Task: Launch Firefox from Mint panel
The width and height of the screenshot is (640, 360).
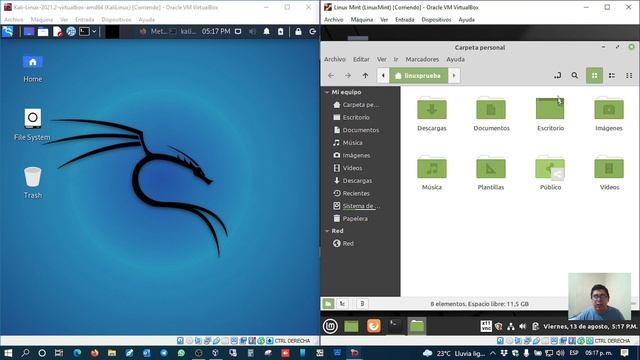Action: pyautogui.click(x=373, y=326)
